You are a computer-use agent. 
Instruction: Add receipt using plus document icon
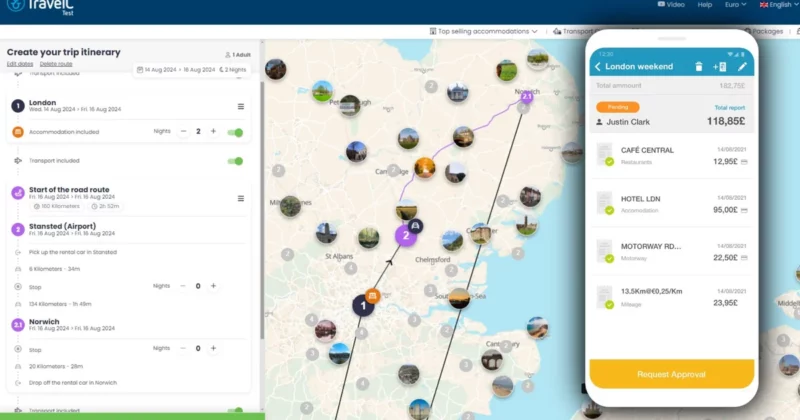click(719, 67)
